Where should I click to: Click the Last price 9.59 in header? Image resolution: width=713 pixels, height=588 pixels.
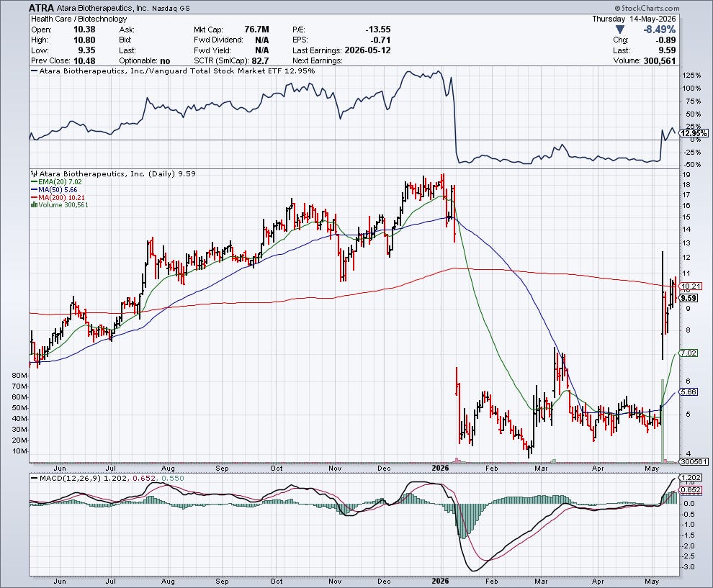667,50
